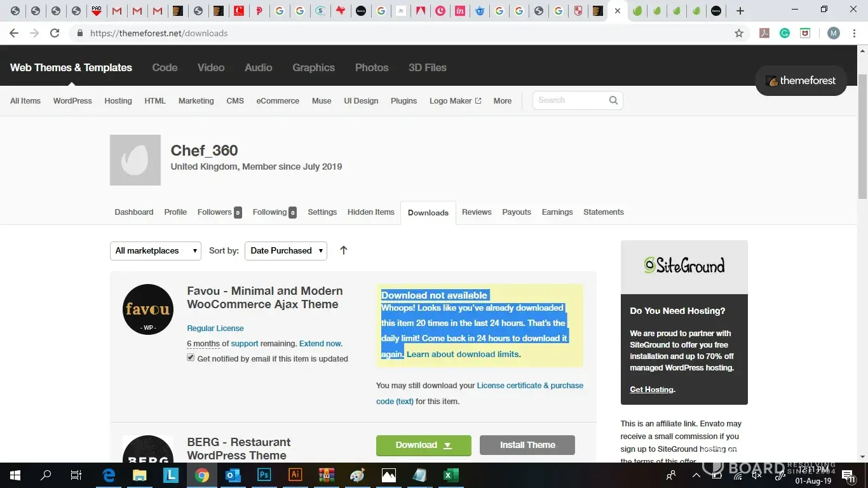
Task: Reverse sort order with the arrow icon
Action: pyautogui.click(x=343, y=250)
